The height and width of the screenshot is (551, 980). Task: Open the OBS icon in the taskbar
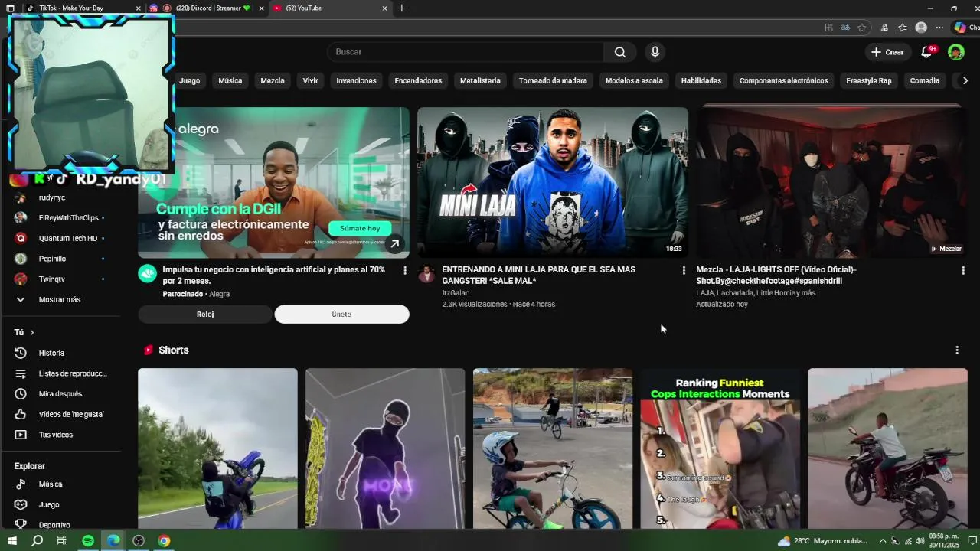click(x=139, y=540)
